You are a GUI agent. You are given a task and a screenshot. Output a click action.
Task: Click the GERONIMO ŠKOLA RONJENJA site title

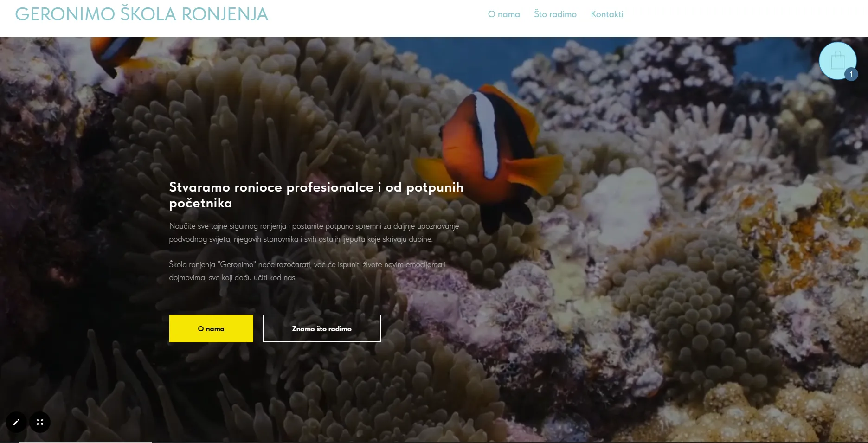[x=142, y=14]
